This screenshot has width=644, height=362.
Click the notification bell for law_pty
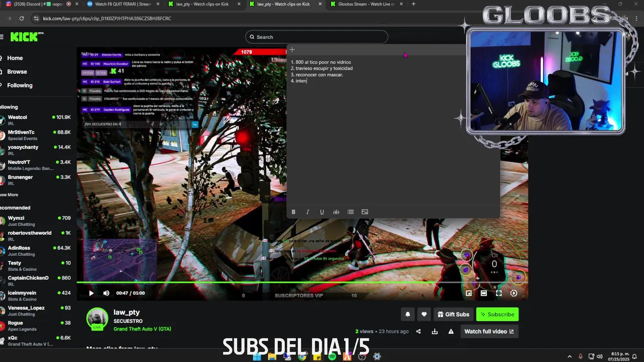408,314
